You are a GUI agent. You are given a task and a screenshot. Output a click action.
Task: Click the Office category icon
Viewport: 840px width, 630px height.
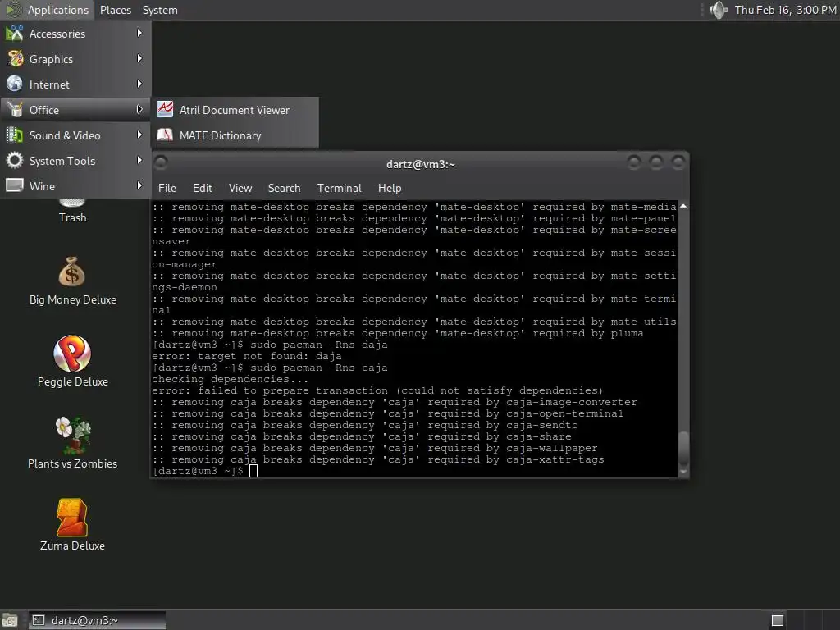[x=15, y=109]
